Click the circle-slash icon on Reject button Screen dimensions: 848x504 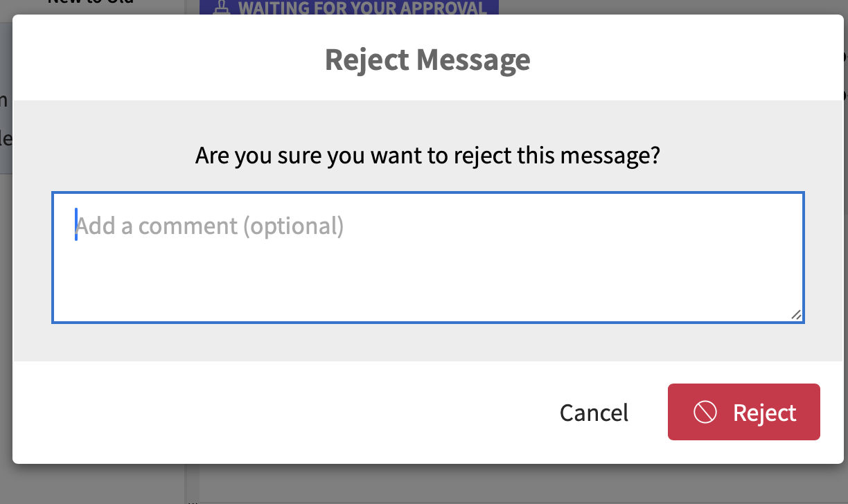coord(705,413)
